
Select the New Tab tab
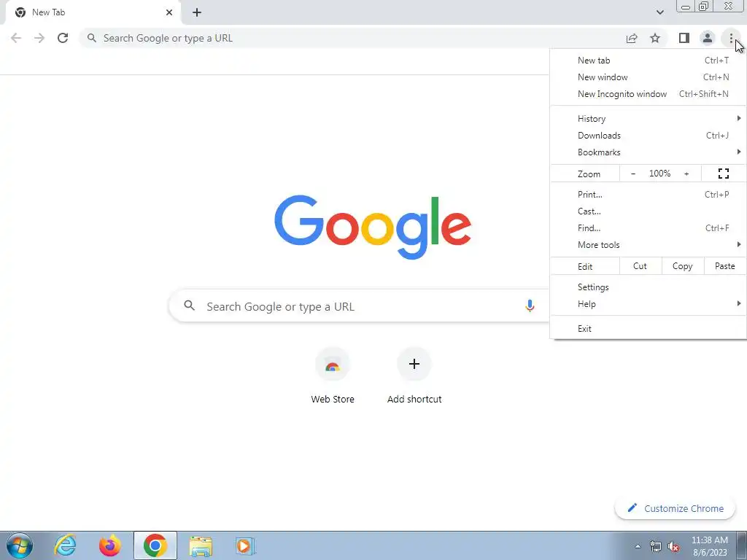click(x=93, y=12)
